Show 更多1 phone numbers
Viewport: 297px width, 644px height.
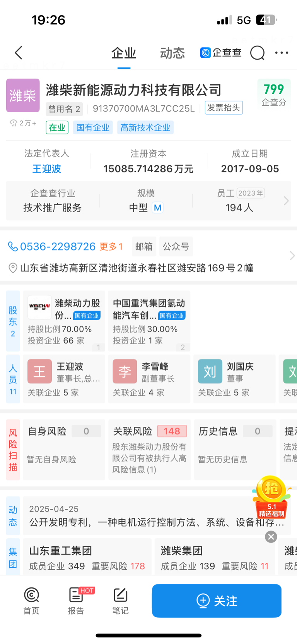tap(111, 247)
